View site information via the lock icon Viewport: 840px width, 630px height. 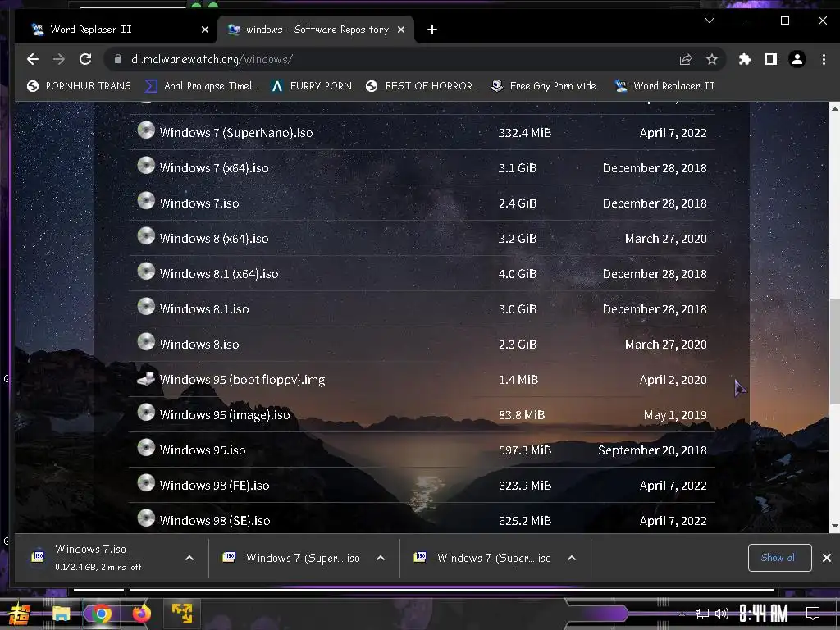click(x=118, y=59)
